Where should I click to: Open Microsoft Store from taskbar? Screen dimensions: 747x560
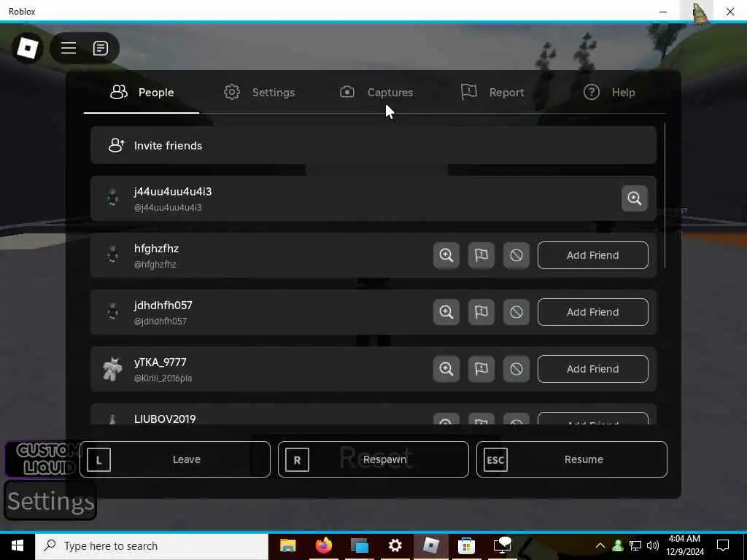466,545
